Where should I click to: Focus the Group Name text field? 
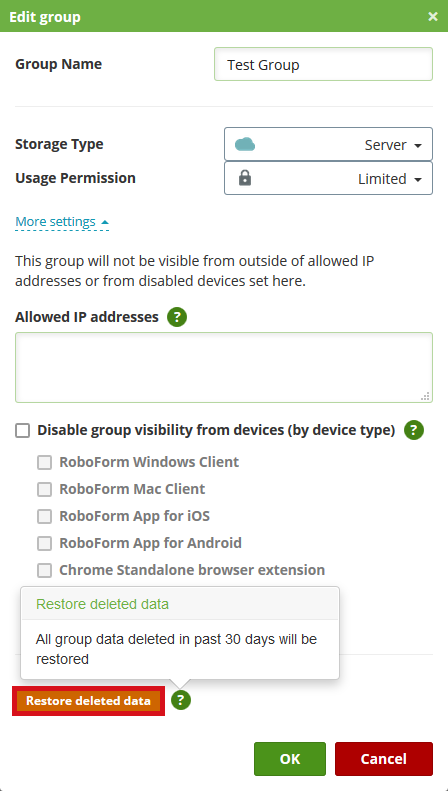coord(323,64)
